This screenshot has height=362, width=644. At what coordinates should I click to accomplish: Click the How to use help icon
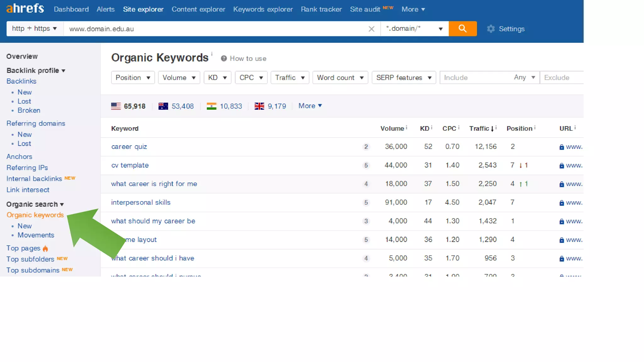(x=224, y=58)
